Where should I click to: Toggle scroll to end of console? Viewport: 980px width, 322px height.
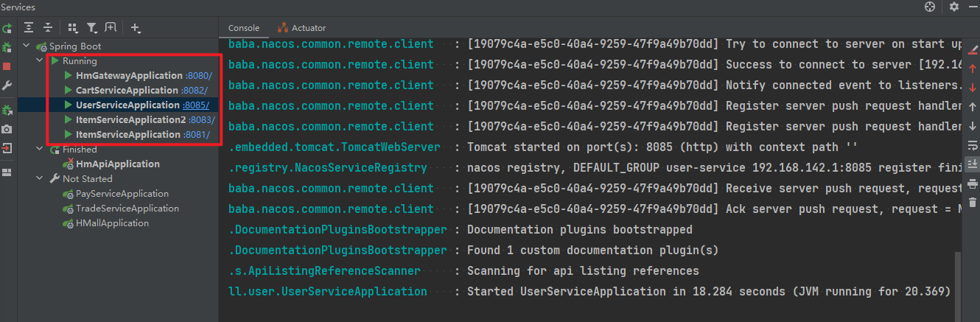pyautogui.click(x=973, y=164)
